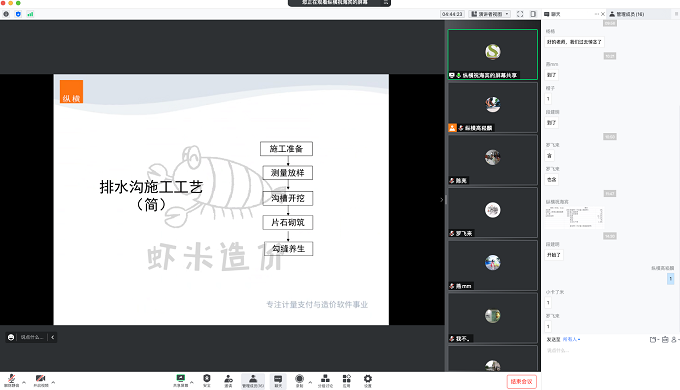Screen dimensions: 680x390
Task: Open the Breakout Rooms icon
Action: (x=325, y=380)
